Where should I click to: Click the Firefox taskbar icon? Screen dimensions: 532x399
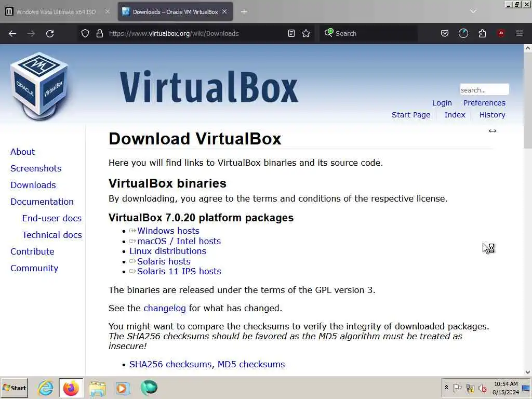[71, 388]
